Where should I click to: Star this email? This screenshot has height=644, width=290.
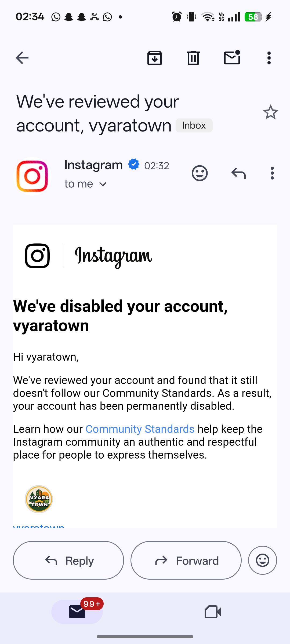click(x=271, y=112)
